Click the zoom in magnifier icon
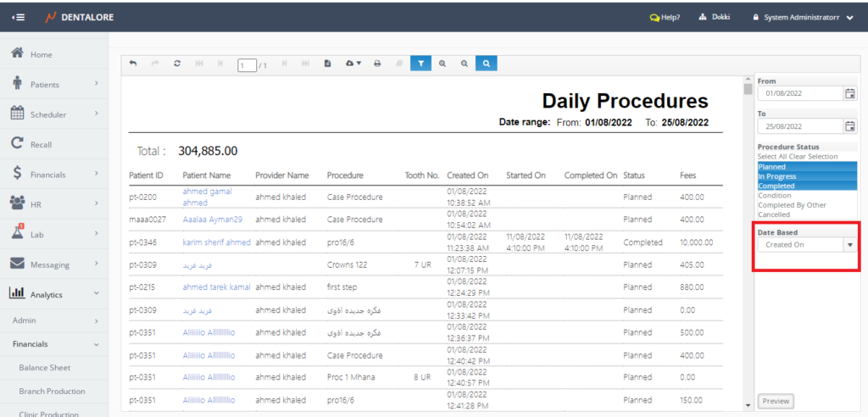868x417 pixels. 442,64
